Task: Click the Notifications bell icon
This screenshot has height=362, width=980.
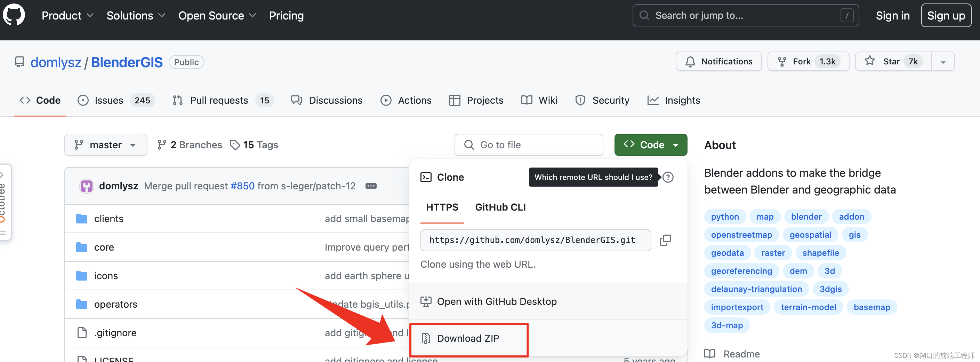Action: [690, 62]
